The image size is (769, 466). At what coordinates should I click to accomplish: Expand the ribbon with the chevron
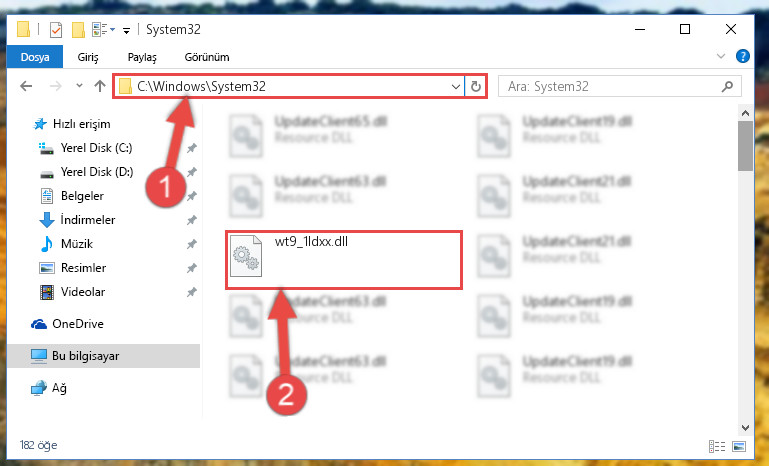click(720, 56)
